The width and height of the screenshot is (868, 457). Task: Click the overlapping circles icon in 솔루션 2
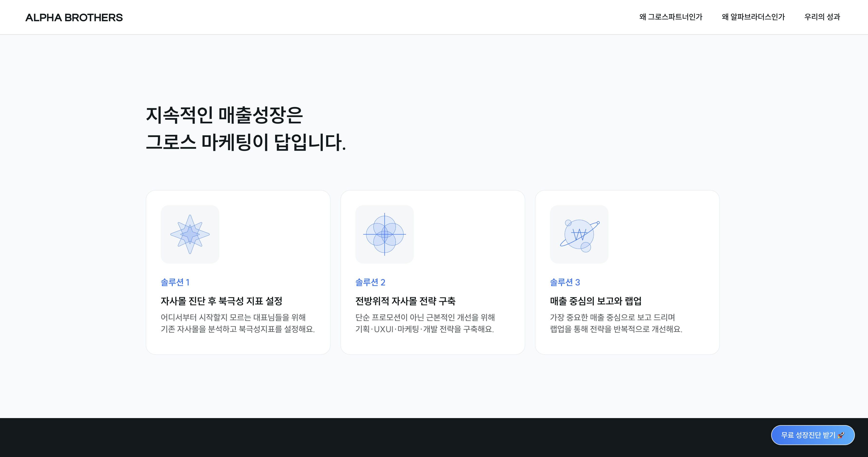[x=384, y=234]
